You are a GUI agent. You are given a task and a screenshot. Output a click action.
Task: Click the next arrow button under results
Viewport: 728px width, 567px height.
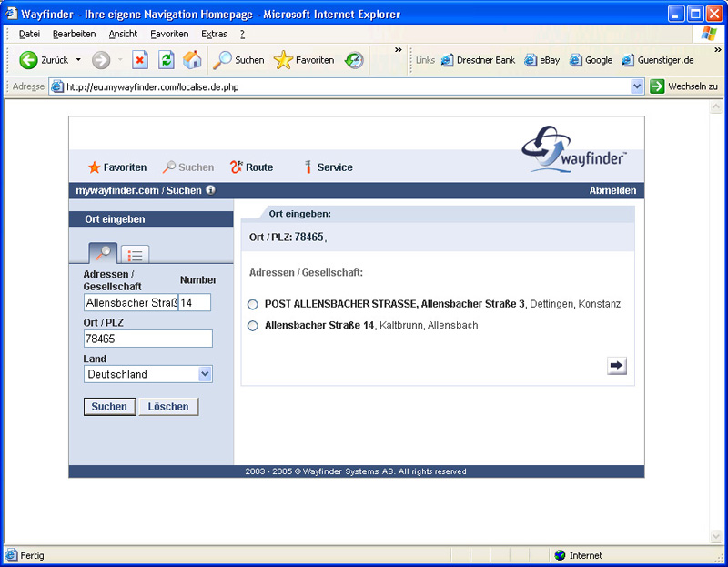click(x=617, y=365)
